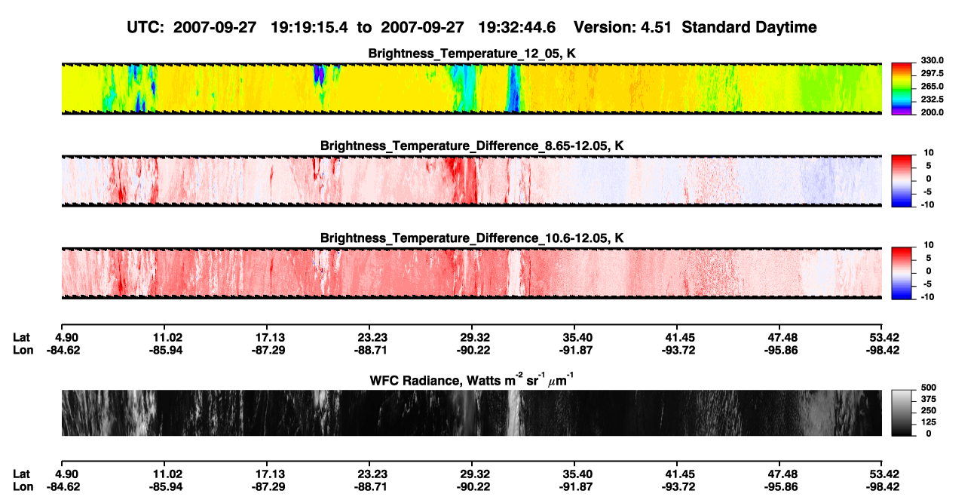This screenshot has width=980, height=503.
Task: Click longitude '-93.72' under the WFC Radiance panel
Action: tap(679, 487)
